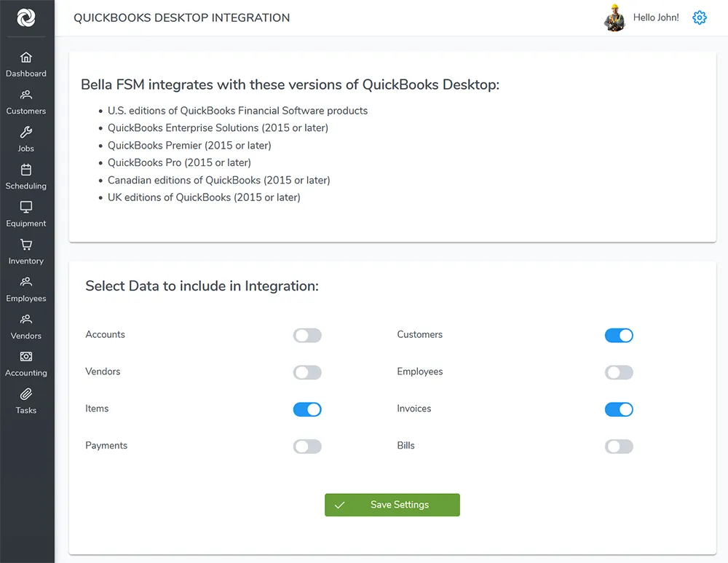
Task: Enable the Employees integration toggle
Action: click(618, 373)
